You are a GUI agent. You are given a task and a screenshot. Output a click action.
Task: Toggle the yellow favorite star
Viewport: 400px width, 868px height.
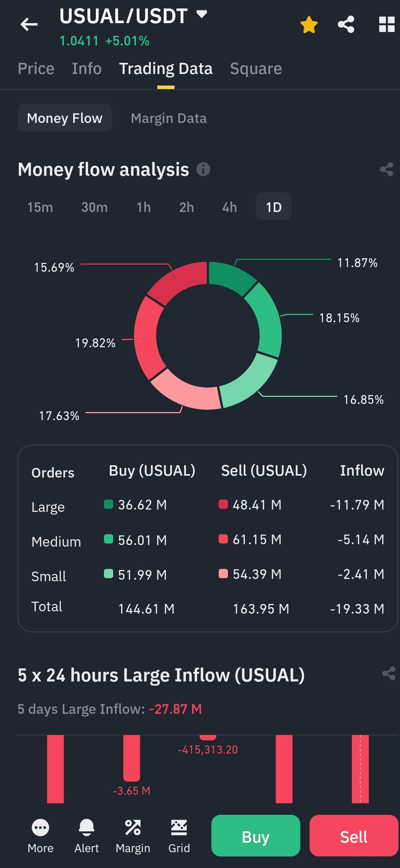[309, 25]
